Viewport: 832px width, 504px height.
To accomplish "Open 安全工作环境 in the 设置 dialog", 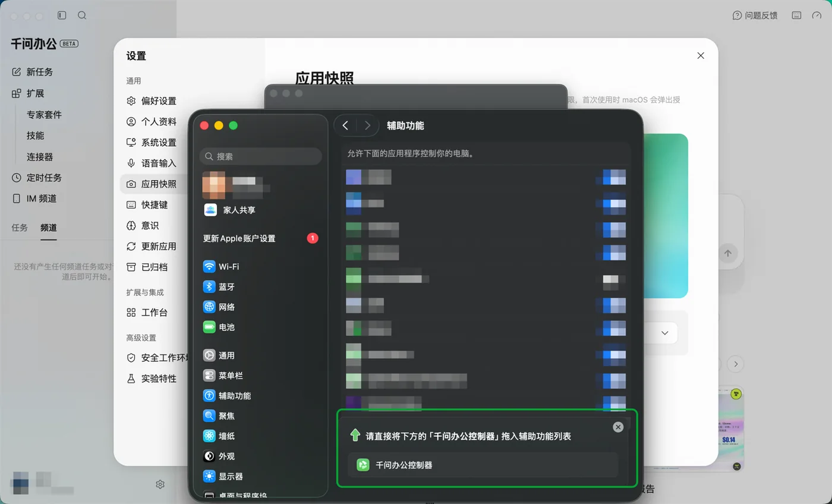I will (157, 358).
